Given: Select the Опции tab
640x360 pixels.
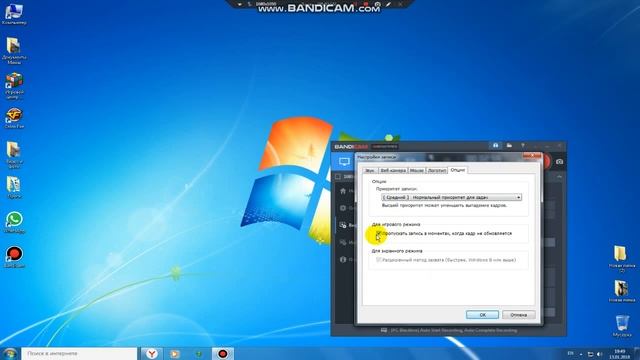Looking at the screenshot, I should click(x=458, y=170).
